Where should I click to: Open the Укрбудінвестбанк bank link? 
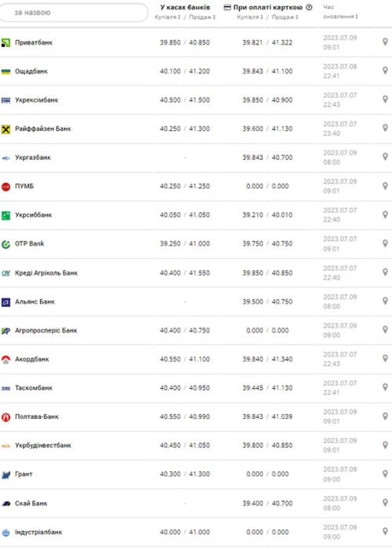coord(43,445)
